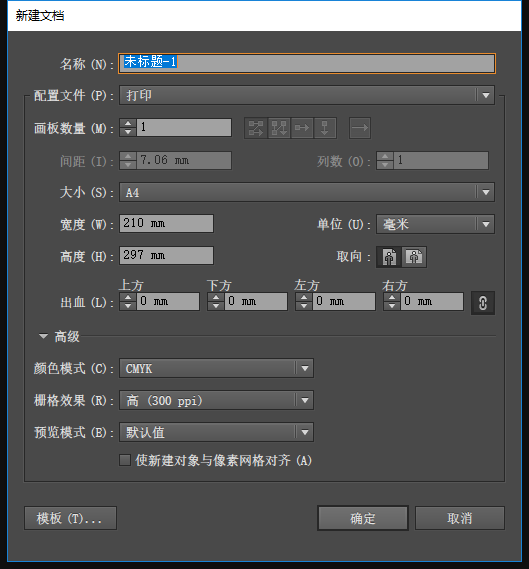The height and width of the screenshot is (569, 529).
Task: Click the 列数 columns value field
Action: click(x=441, y=160)
